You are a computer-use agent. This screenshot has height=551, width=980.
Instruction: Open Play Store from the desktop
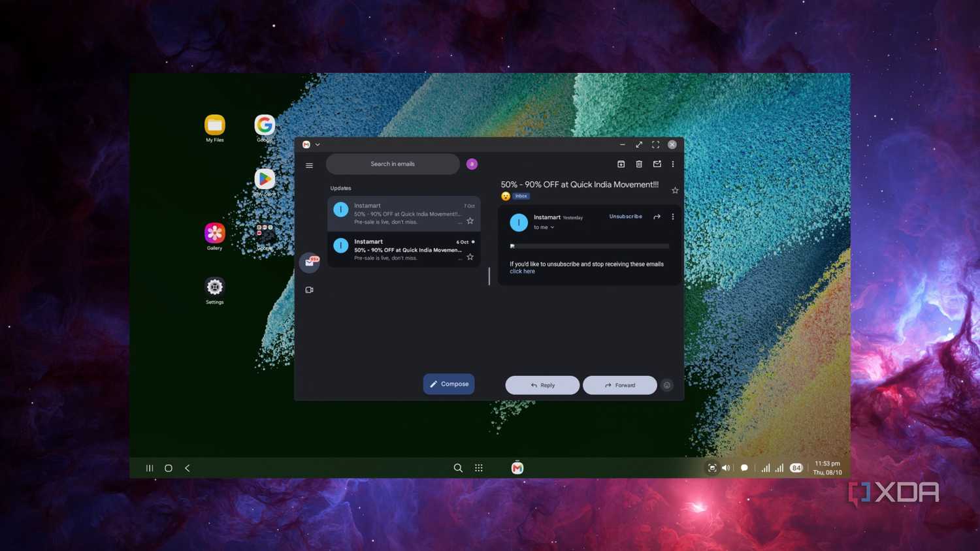265,182
